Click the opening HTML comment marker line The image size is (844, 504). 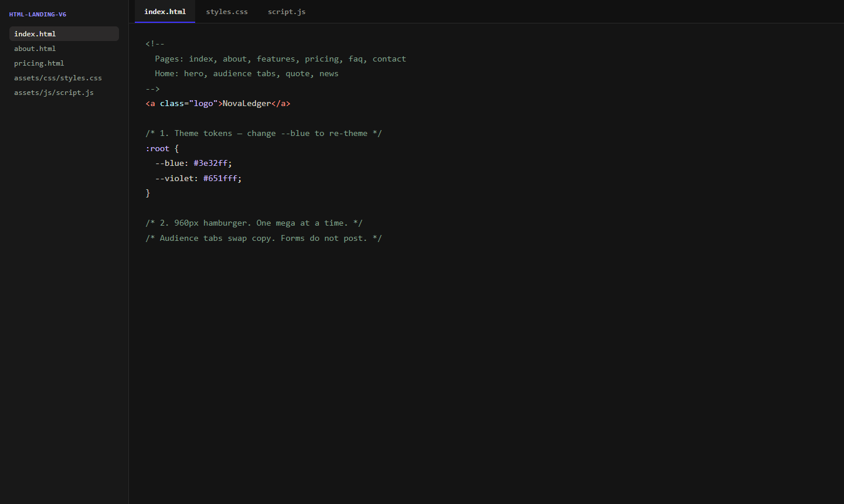[155, 44]
